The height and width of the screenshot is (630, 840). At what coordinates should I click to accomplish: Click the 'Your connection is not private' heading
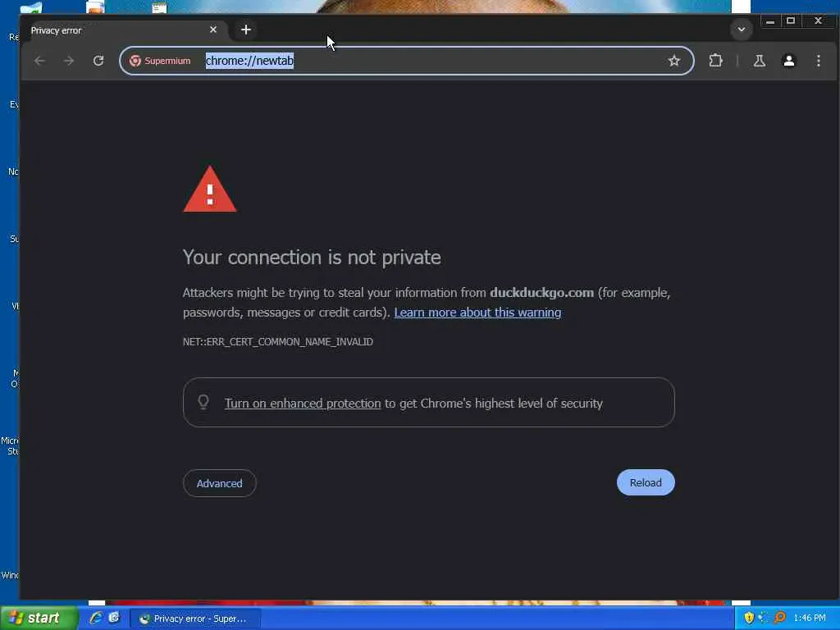312,258
